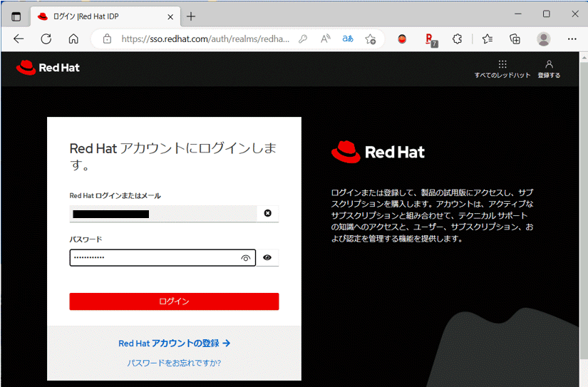Open the tab actions menu

[x=16, y=16]
